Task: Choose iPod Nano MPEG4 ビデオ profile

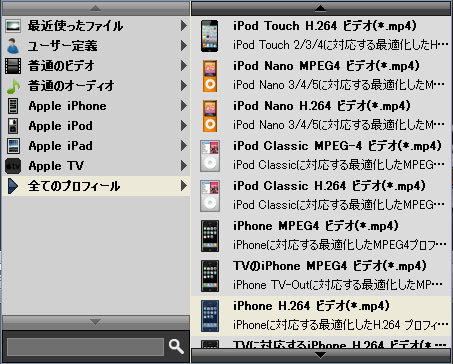Action: (x=321, y=76)
